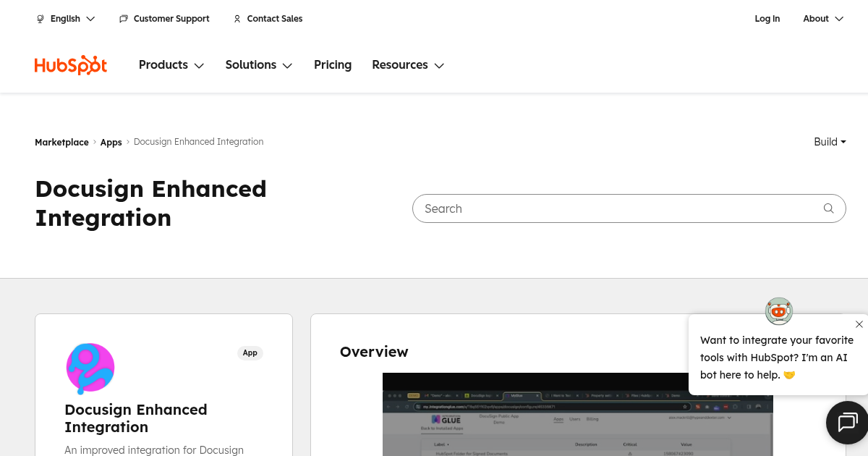Click the Overview heading

374,352
